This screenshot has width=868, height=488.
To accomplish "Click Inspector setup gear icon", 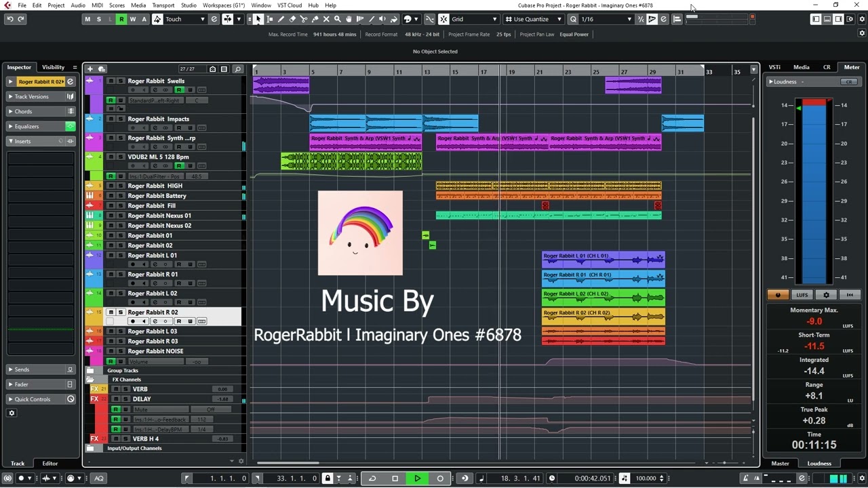I will 12,413.
